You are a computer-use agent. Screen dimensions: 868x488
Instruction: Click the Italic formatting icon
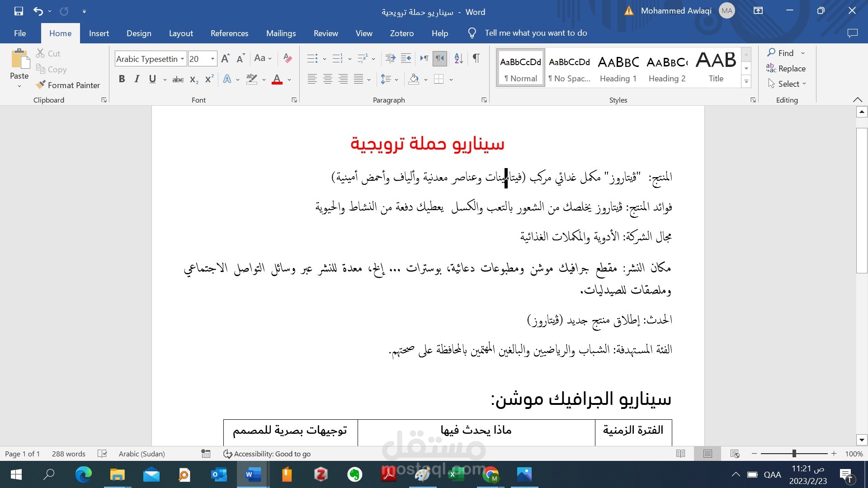tap(136, 78)
